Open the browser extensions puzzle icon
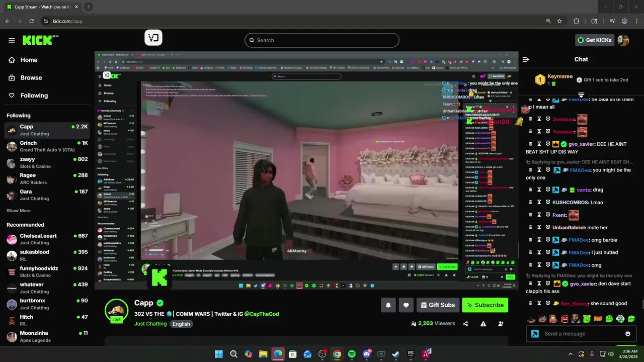This screenshot has width=644, height=362. 577,21
